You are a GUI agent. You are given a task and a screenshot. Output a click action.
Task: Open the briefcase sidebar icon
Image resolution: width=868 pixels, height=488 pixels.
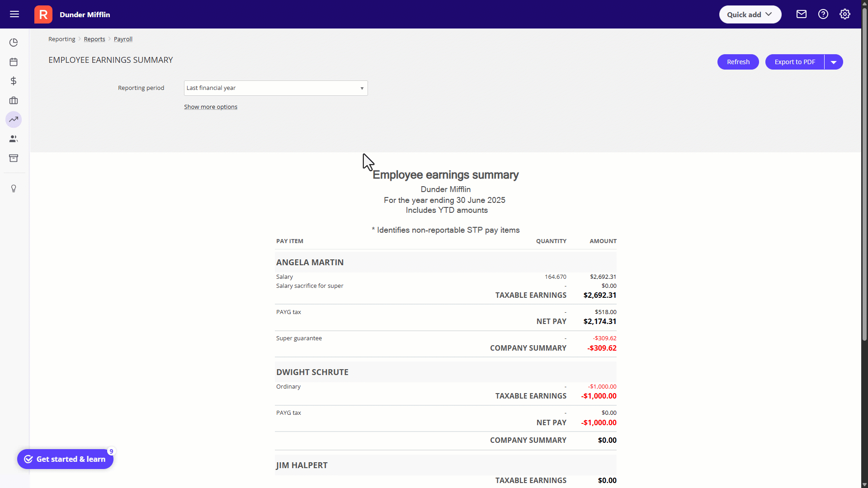click(14, 100)
